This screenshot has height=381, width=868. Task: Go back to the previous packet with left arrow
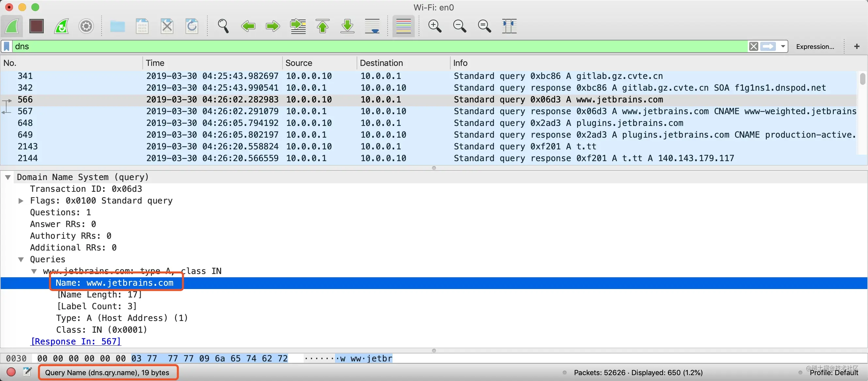(248, 26)
